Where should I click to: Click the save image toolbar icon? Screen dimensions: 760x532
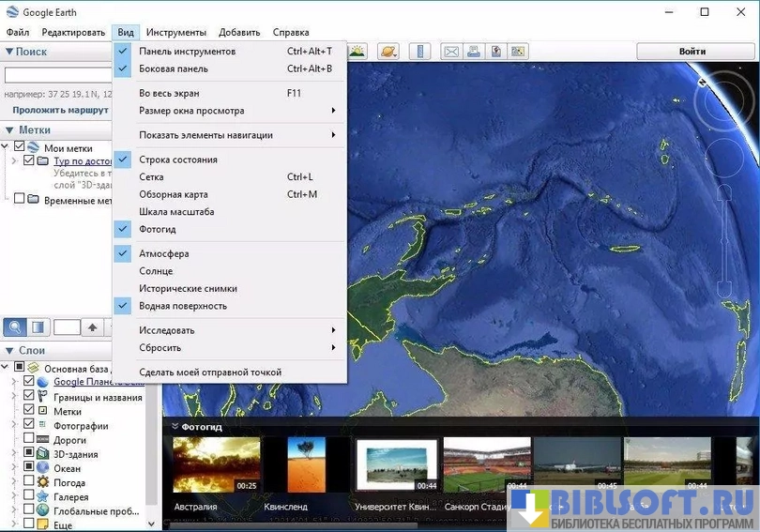pos(495,52)
